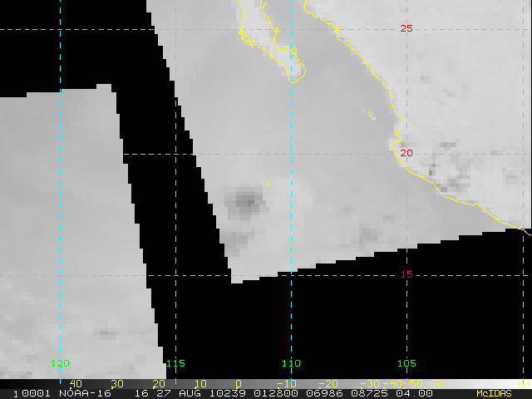Image resolution: width=532 pixels, height=399 pixels.
Task: Click the dark cloud cluster near 18N 112W
Action: (x=247, y=199)
